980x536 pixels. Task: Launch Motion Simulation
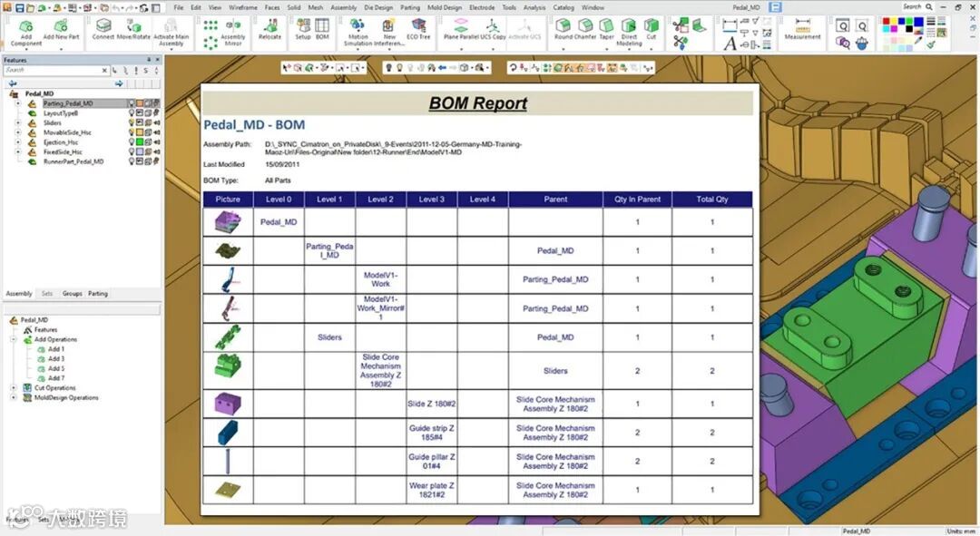358,33
